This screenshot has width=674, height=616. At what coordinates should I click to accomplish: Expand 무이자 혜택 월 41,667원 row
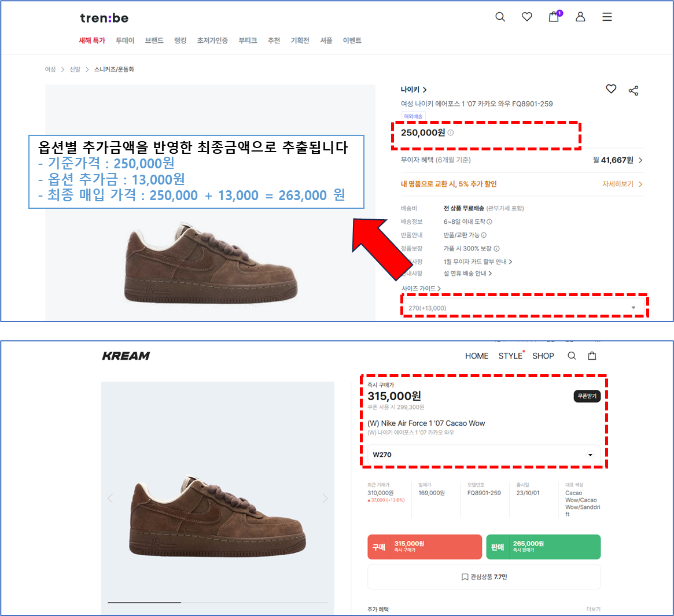pos(522,160)
